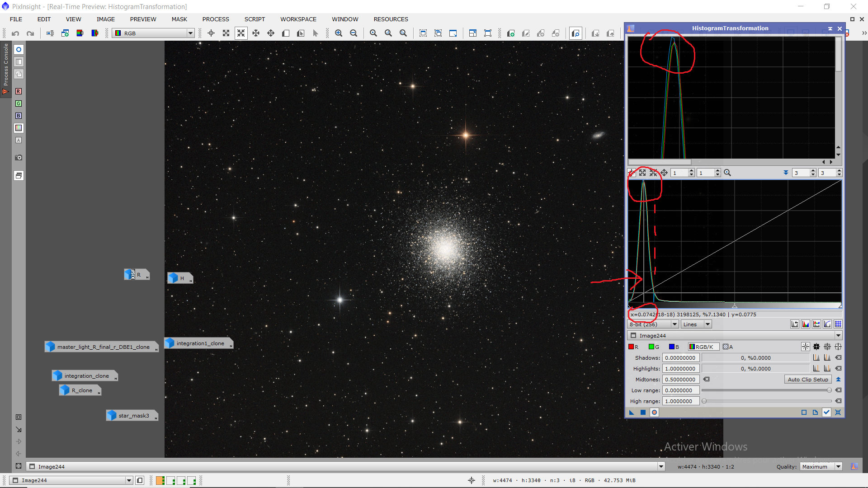Click the Apply blue square icon

pyautogui.click(x=643, y=412)
